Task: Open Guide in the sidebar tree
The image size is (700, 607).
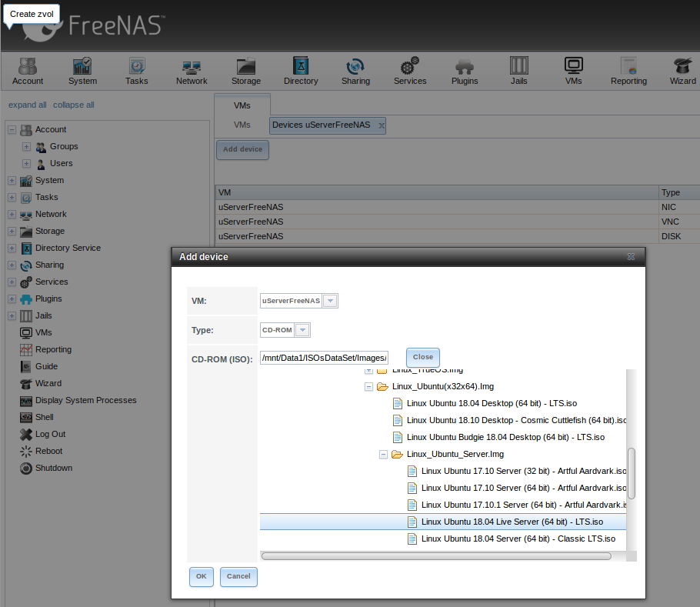Action: (46, 366)
